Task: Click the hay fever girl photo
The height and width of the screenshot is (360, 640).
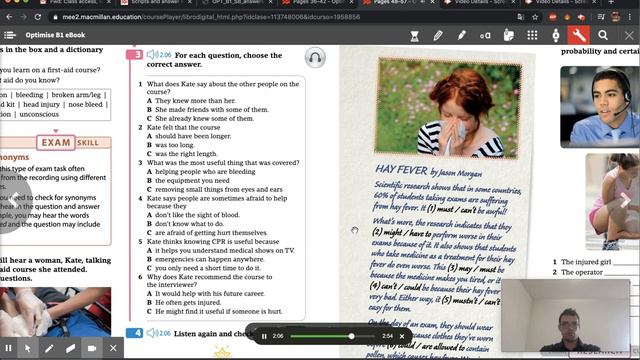Action: coord(448,108)
